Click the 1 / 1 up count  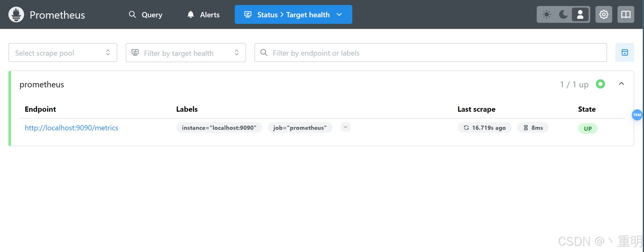coord(574,84)
